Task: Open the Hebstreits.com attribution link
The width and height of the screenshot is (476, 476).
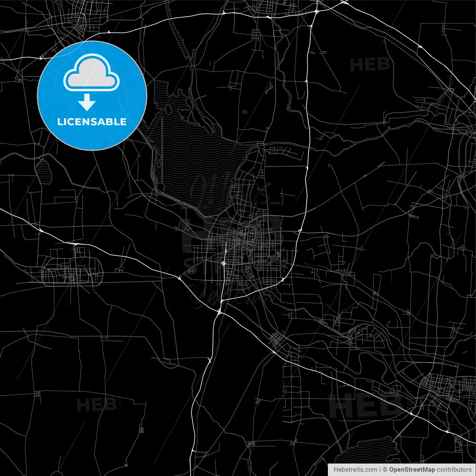Action: pyautogui.click(x=355, y=470)
